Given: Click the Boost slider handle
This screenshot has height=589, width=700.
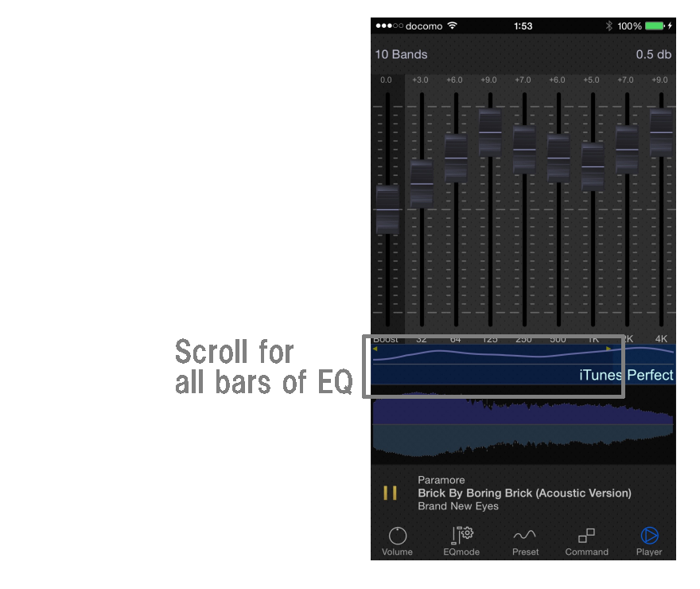Looking at the screenshot, I should point(387,210).
